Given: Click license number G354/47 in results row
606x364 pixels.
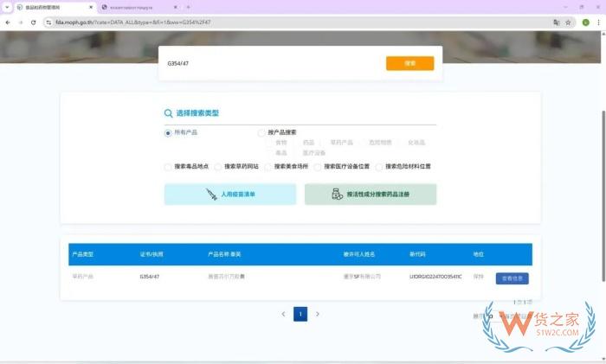Looking at the screenshot, I should (x=150, y=277).
